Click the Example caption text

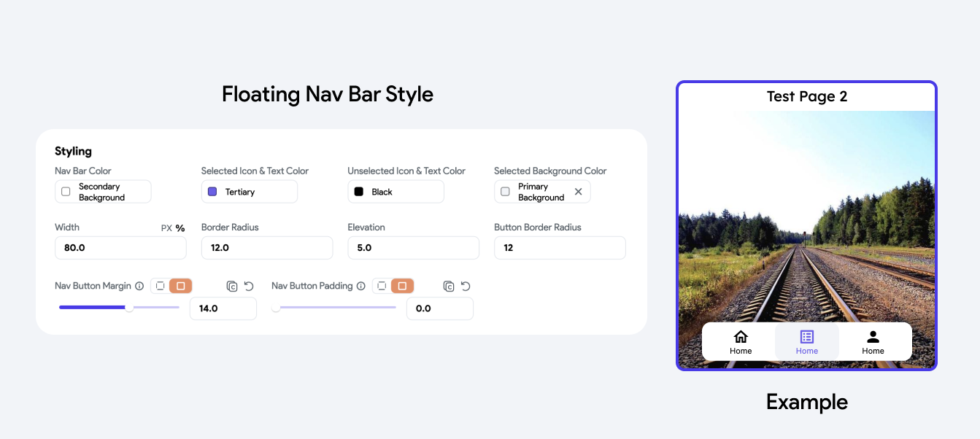coord(807,402)
